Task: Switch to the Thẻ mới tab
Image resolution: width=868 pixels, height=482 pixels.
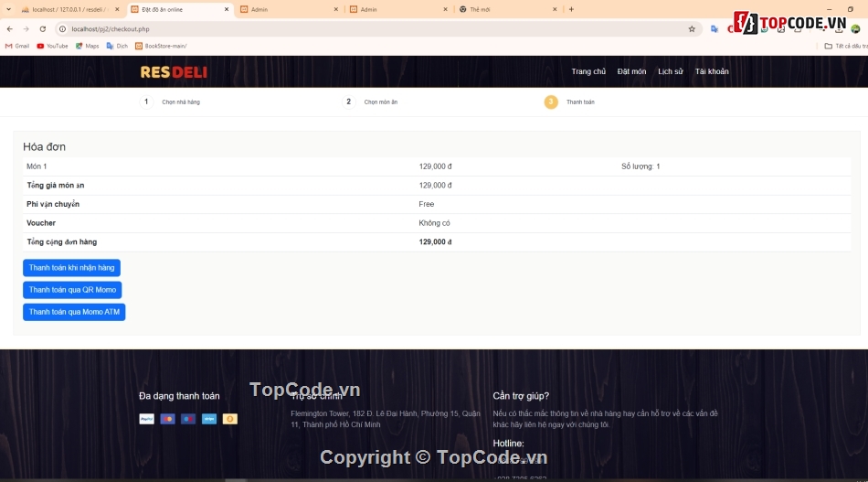Action: (508, 9)
